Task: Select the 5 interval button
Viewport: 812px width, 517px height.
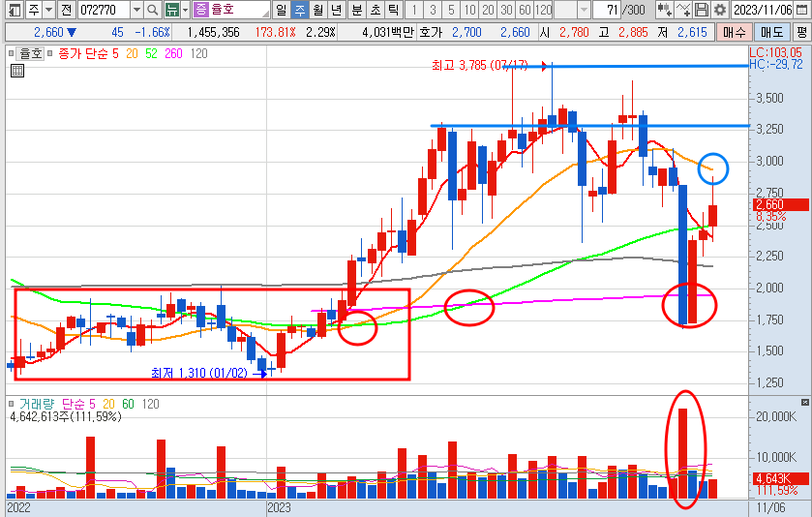Action: point(452,10)
